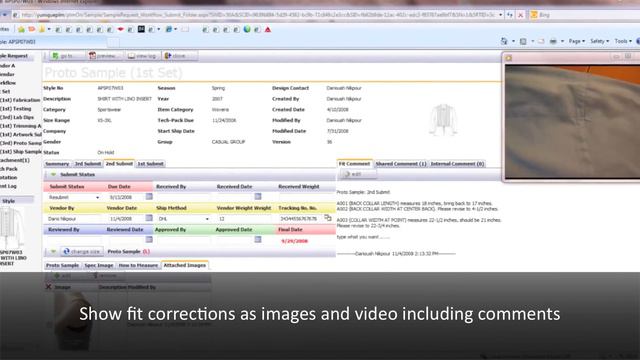Open the Tools menu dropdown
Image resolution: width=640 pixels, height=360 pixels.
[623, 41]
